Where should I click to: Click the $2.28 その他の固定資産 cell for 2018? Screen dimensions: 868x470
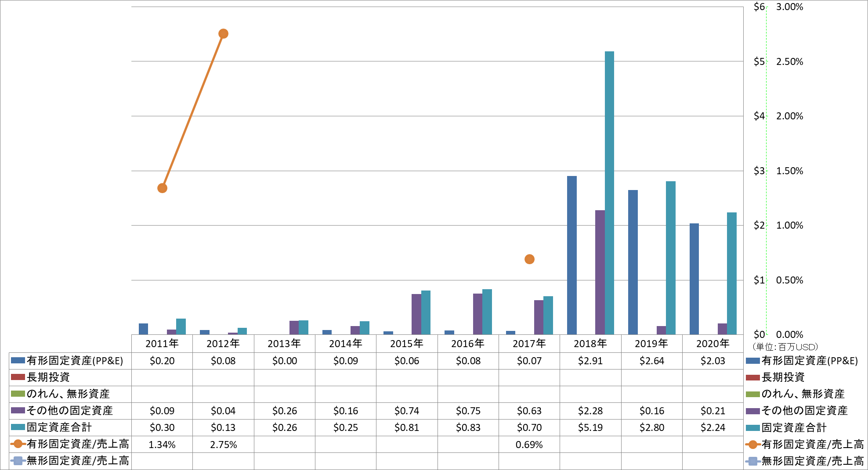tap(590, 411)
